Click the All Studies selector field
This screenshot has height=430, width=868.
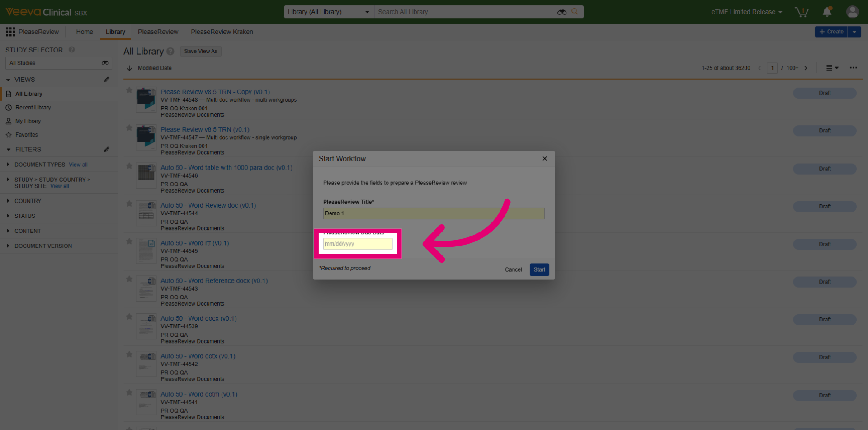click(58, 63)
